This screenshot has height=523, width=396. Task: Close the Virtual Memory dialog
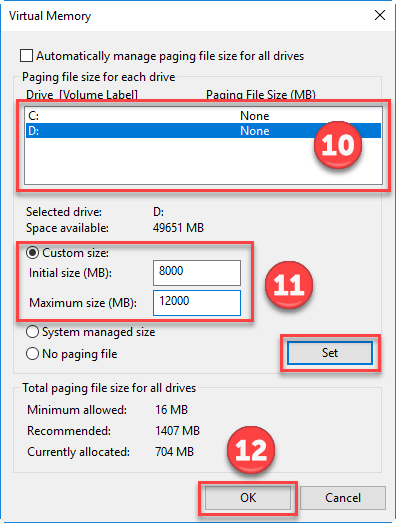[380, 15]
